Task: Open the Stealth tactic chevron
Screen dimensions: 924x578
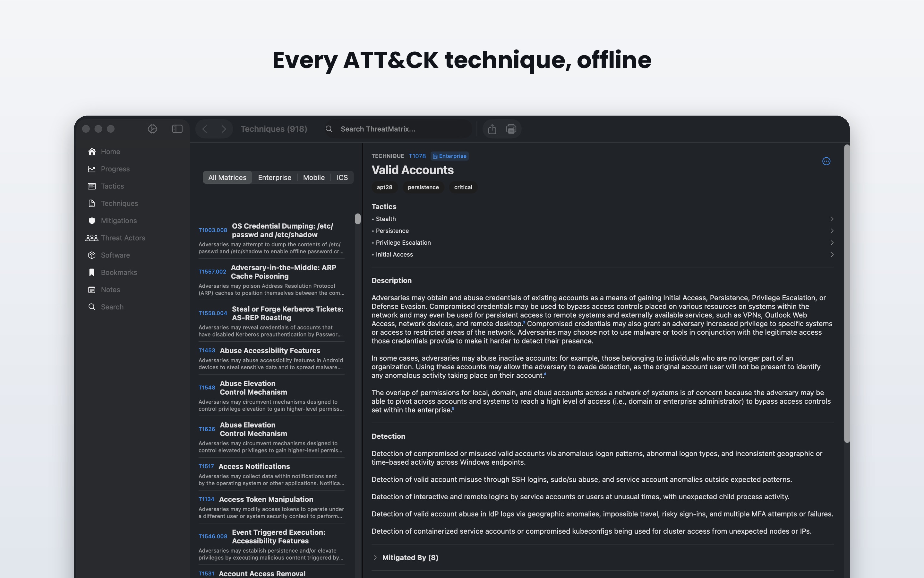Action: (x=832, y=219)
